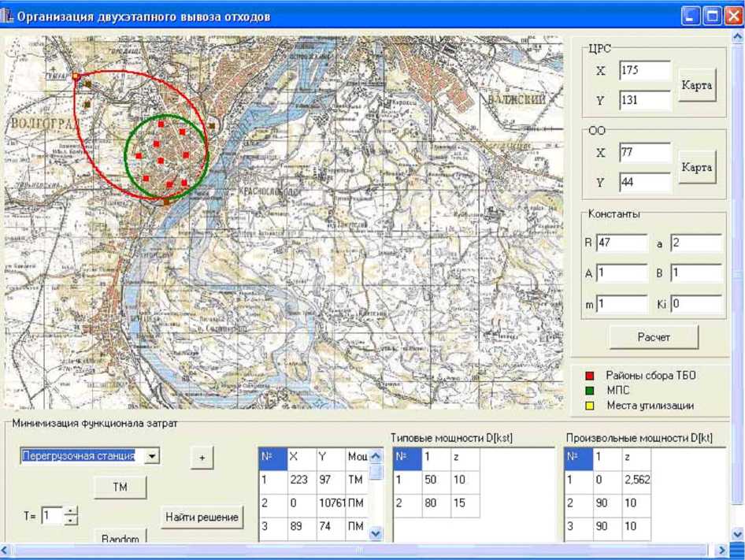The image size is (745, 560).
Task: Click the Карта button in ЦРС group
Action: click(x=697, y=86)
